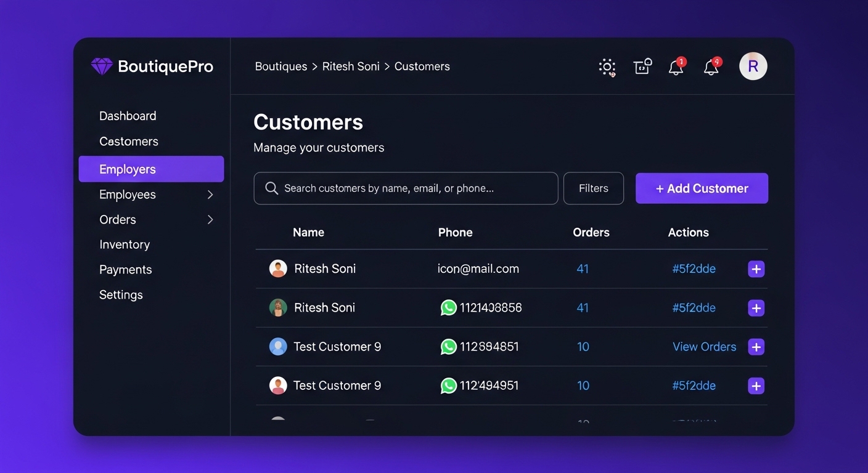Toggle the sun theme icon
This screenshot has height=473, width=868.
coord(607,67)
